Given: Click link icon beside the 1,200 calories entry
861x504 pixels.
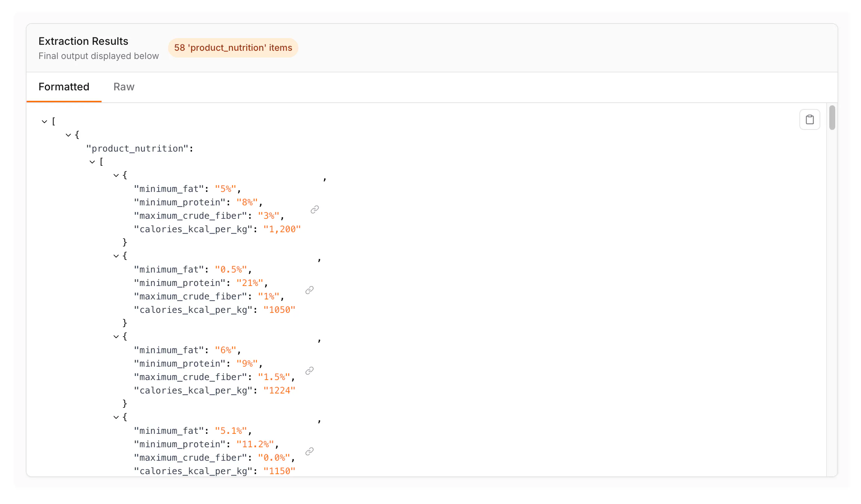Looking at the screenshot, I should point(315,209).
